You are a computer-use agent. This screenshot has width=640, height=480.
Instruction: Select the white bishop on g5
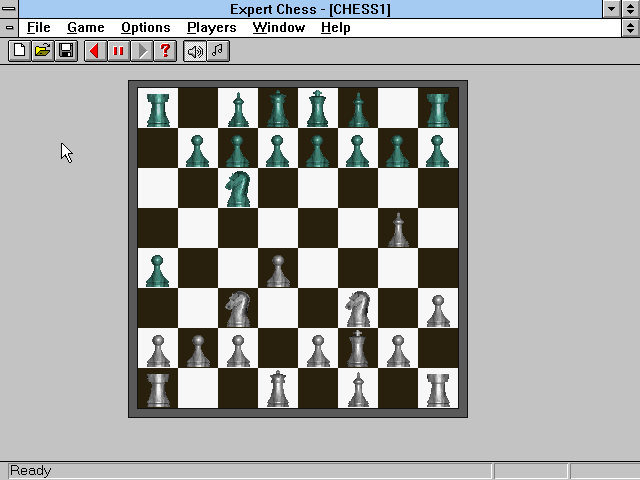pyautogui.click(x=398, y=228)
